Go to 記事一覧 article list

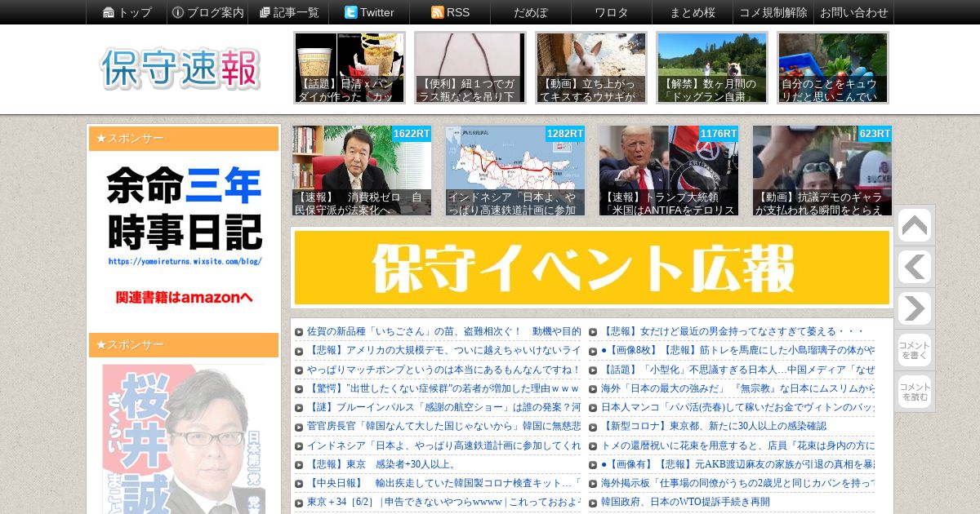(288, 12)
